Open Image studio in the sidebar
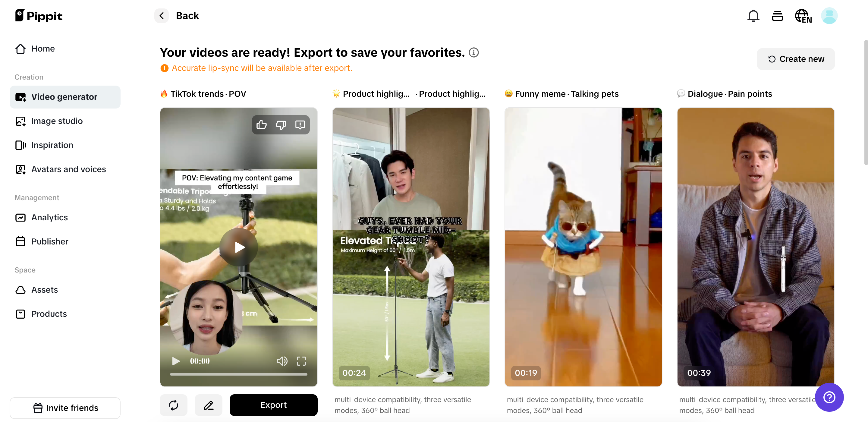Viewport: 868px width, 422px height. (x=57, y=121)
